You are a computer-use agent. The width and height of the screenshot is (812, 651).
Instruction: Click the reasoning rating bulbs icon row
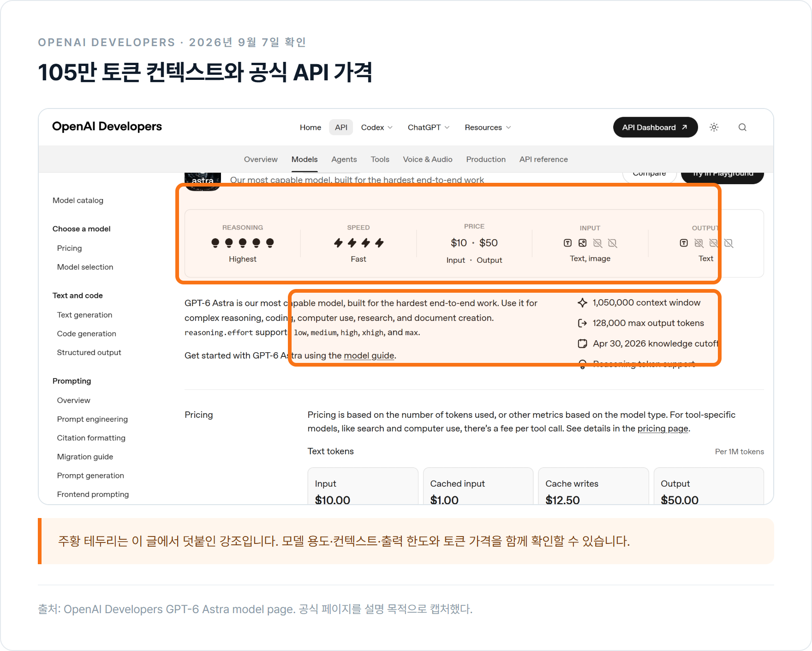243,243
